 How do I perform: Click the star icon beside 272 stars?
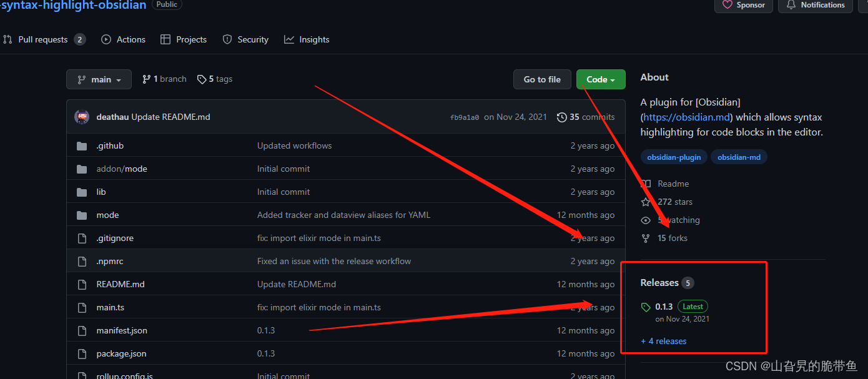[646, 202]
